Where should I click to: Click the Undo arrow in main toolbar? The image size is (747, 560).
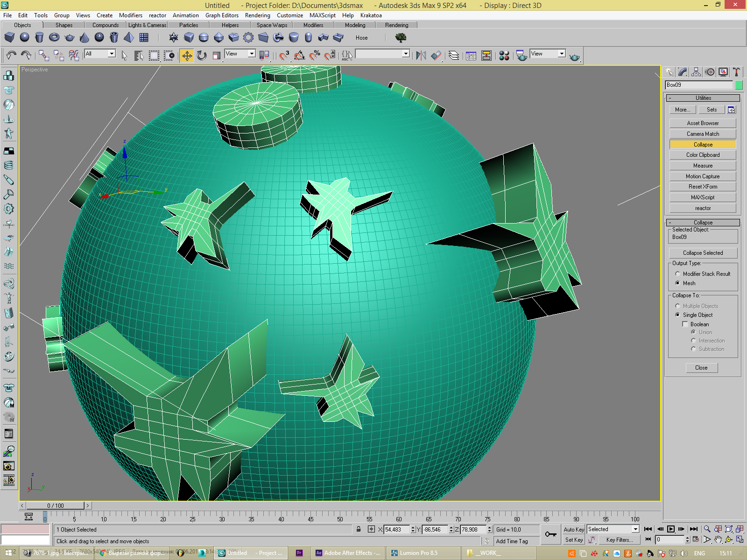click(11, 56)
